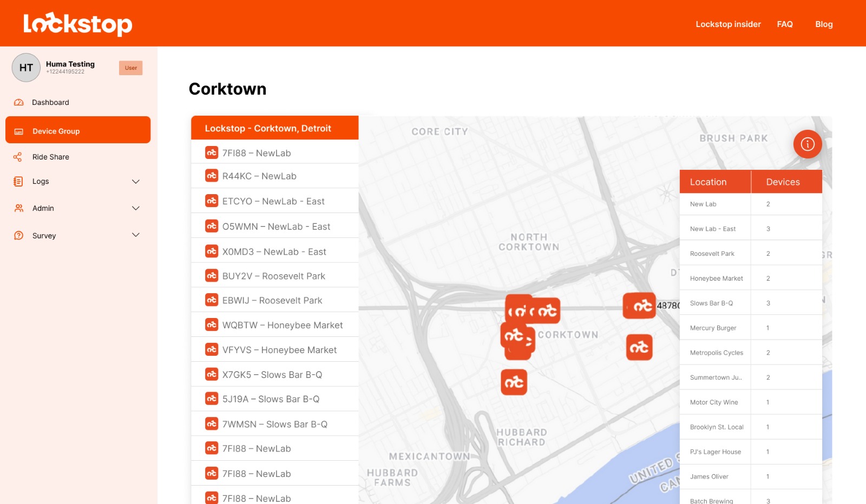Click the Location column header

pyautogui.click(x=715, y=182)
